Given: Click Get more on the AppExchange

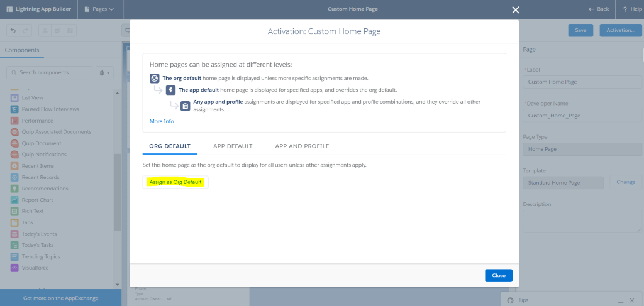Looking at the screenshot, I should (60, 298).
